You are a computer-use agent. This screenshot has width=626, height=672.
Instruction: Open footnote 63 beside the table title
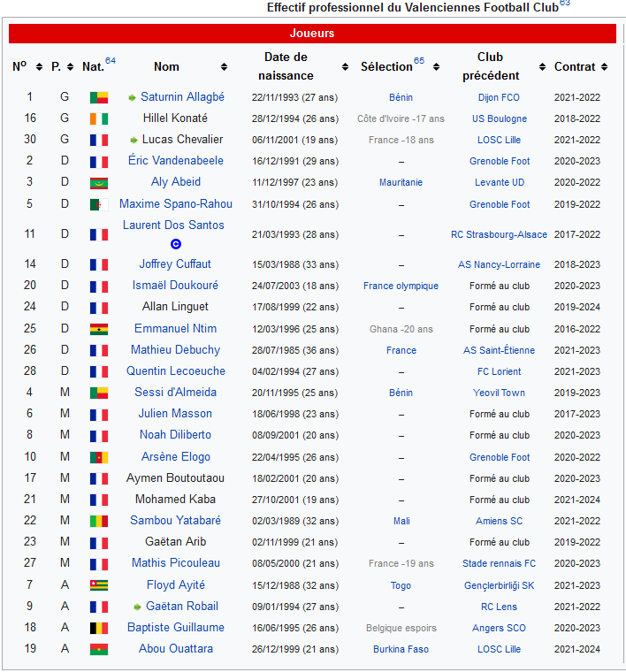pos(565,4)
